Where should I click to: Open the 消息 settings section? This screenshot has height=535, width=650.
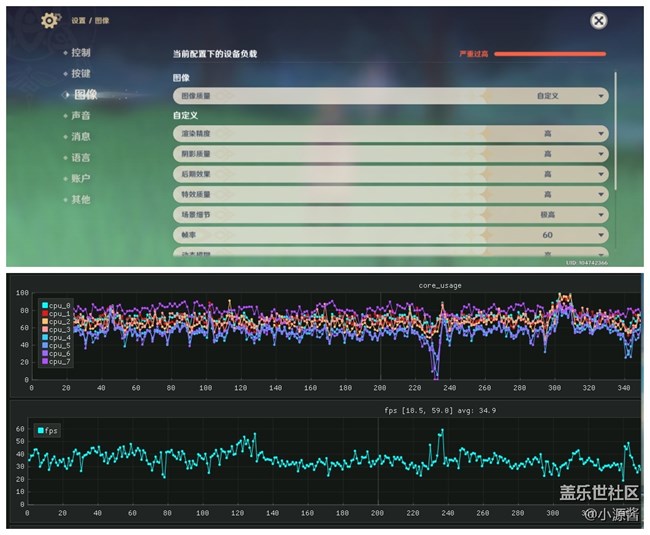click(x=81, y=136)
